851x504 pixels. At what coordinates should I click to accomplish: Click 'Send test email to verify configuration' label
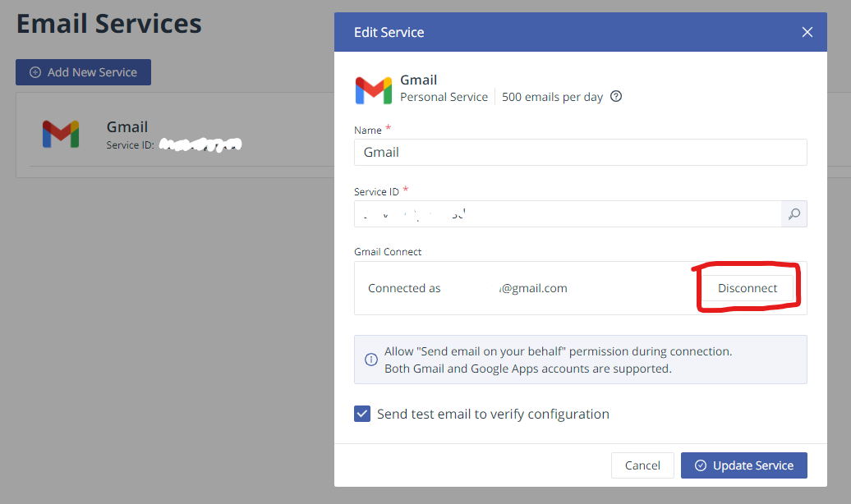pos(493,414)
